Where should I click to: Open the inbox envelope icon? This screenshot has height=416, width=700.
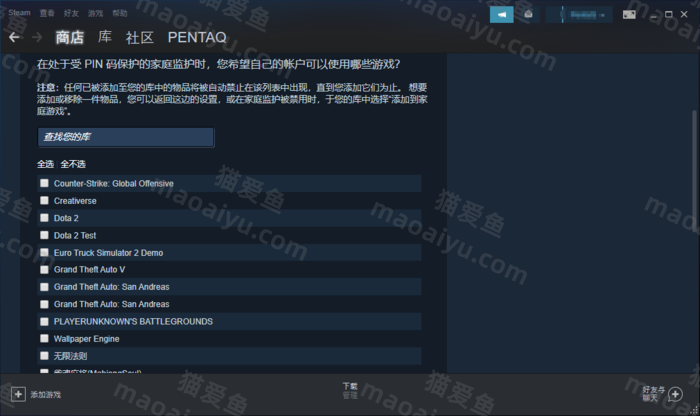(529, 15)
